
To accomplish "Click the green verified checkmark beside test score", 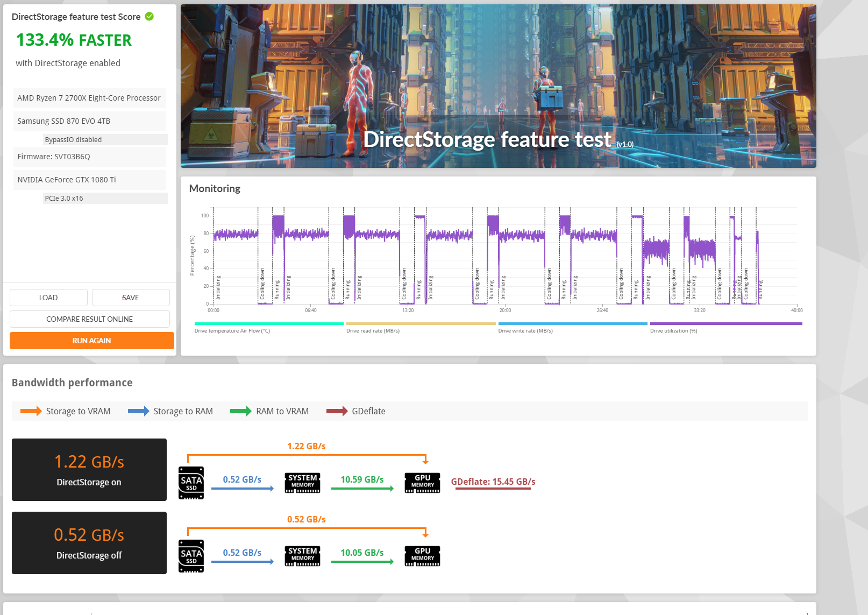I will [148, 16].
